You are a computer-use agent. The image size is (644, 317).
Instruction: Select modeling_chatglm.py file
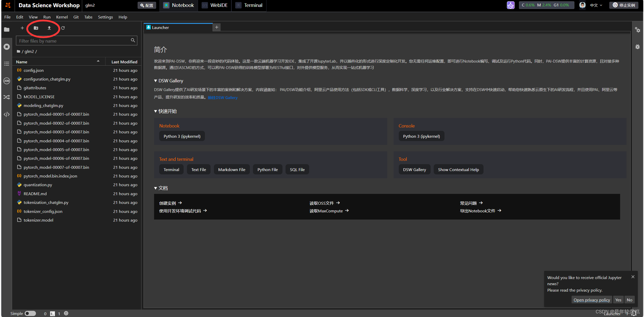click(77, 105)
